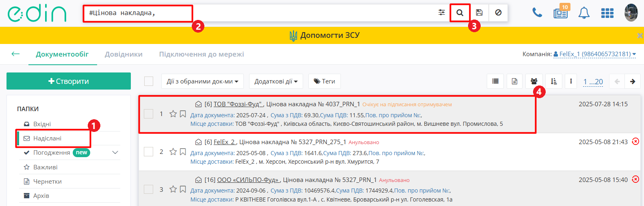Open search filter settings sliders icon
The image size is (644, 206).
442,13
